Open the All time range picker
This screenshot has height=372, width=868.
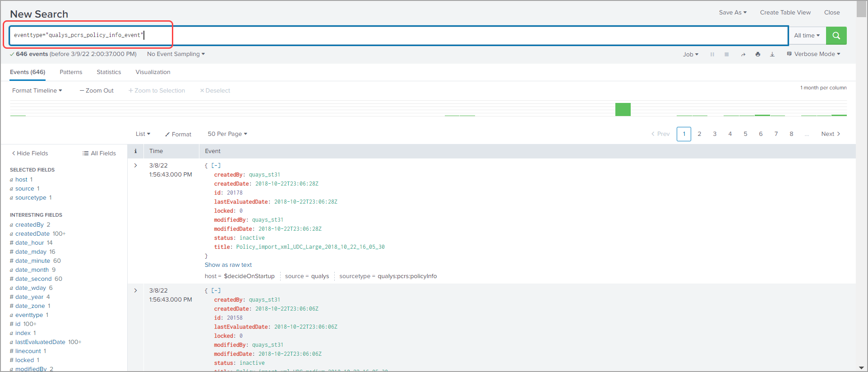pos(807,36)
